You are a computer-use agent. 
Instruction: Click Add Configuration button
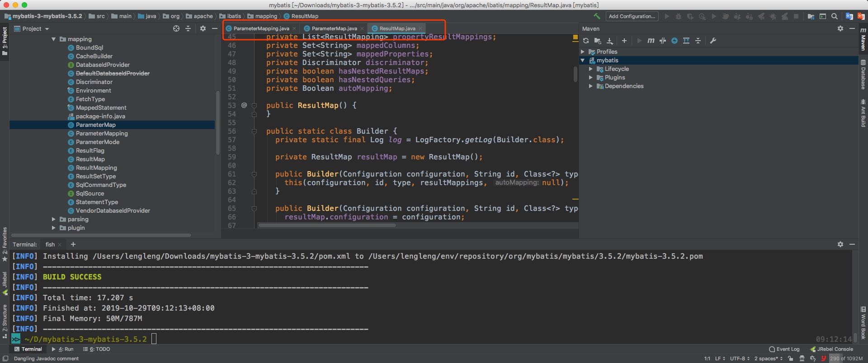coord(632,16)
